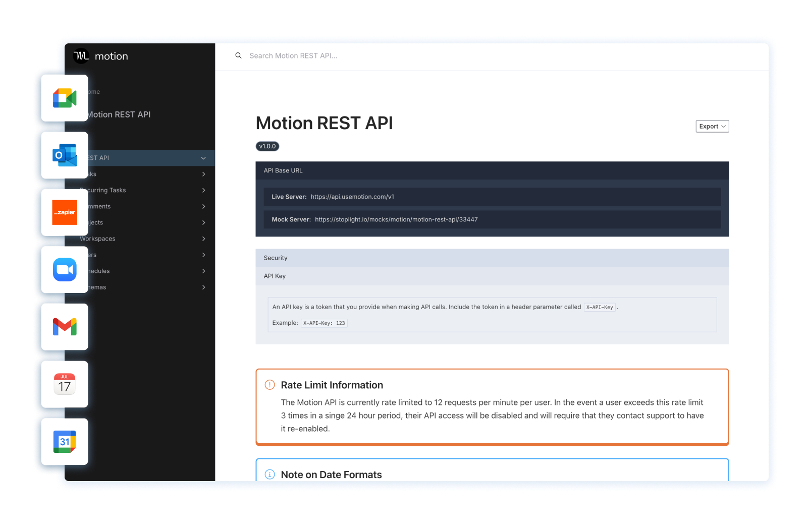Navigate to Home in the sidebar
Screen dimensions: 808x532
(x=92, y=92)
